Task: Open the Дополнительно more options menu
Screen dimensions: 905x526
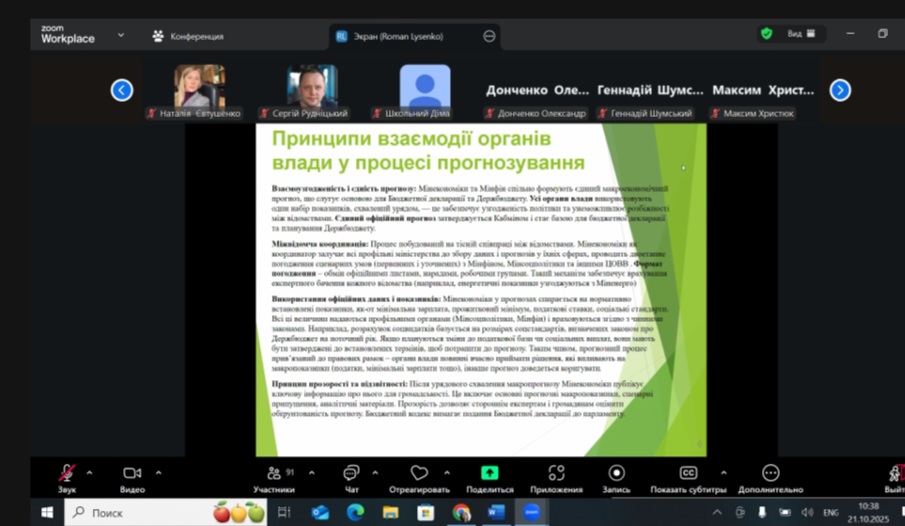Action: [770, 474]
